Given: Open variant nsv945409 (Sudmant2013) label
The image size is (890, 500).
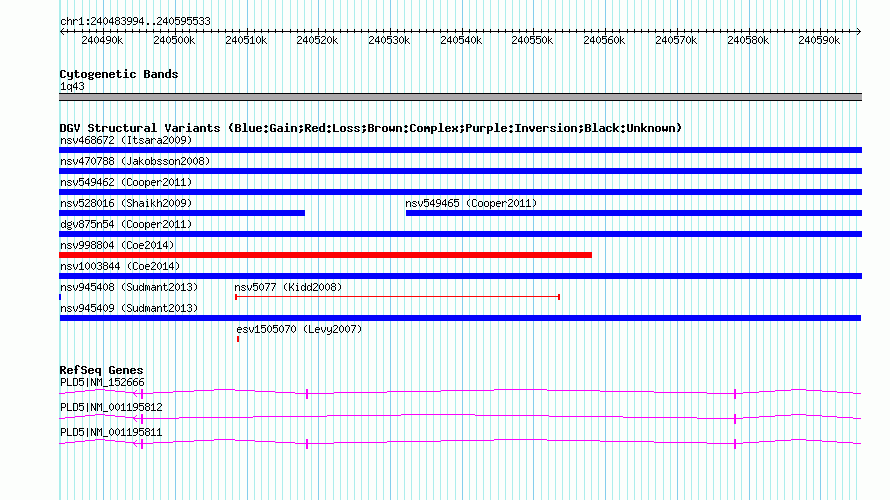Looking at the screenshot, I should tap(129, 308).
